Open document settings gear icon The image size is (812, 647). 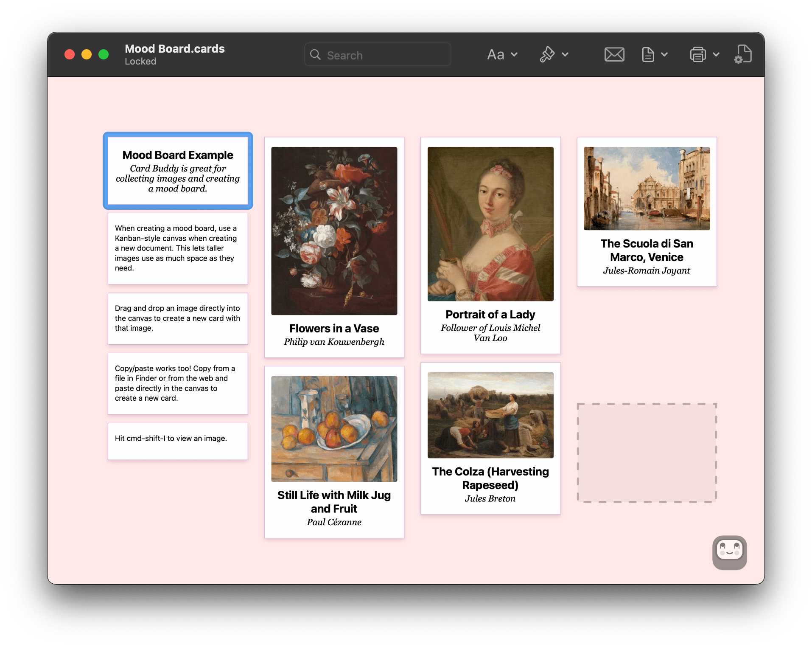point(743,55)
